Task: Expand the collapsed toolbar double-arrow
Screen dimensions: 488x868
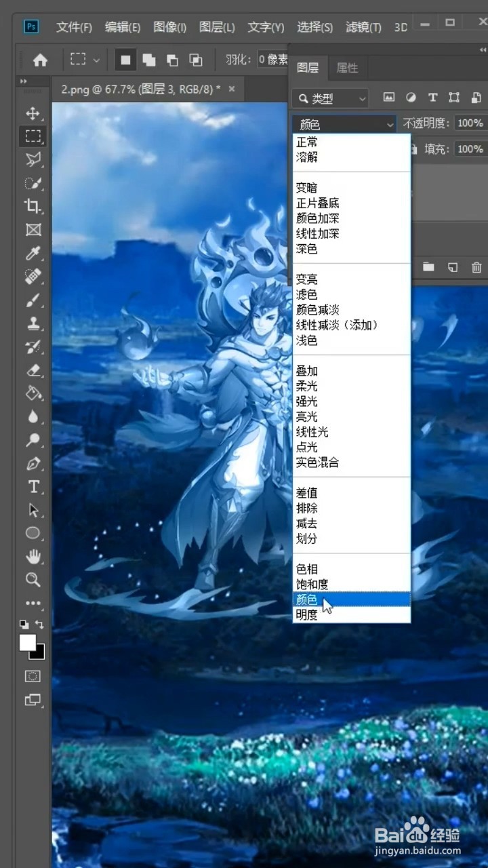Action: (24, 81)
